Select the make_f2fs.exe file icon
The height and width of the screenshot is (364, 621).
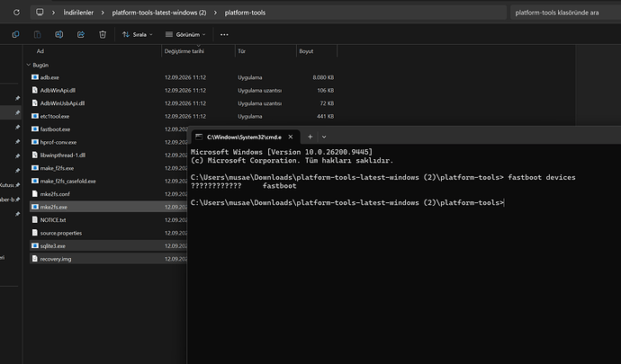coord(35,168)
